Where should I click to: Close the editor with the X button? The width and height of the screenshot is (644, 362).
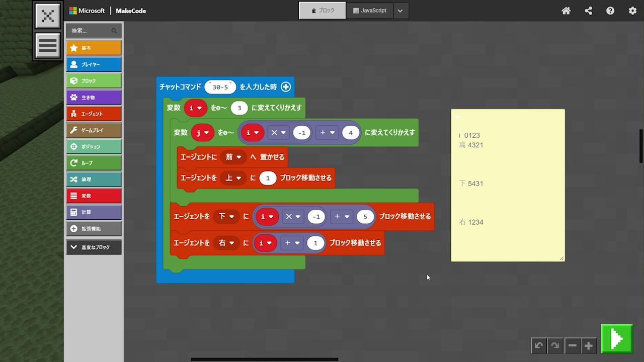(x=48, y=16)
